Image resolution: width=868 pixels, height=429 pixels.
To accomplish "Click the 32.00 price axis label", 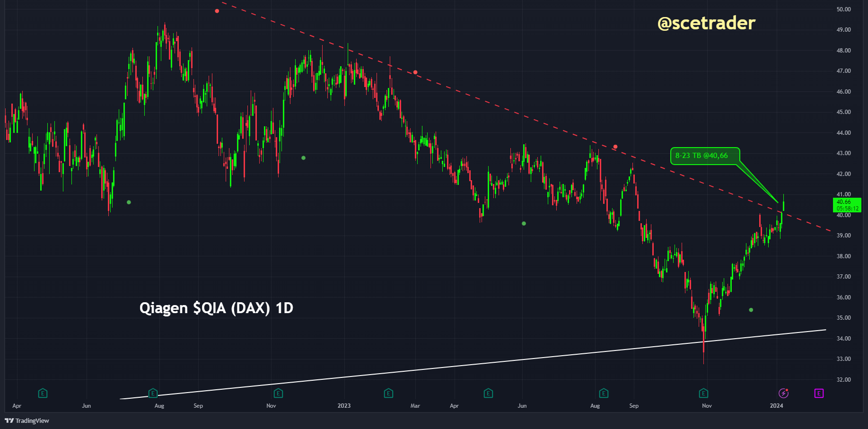I will 843,380.
